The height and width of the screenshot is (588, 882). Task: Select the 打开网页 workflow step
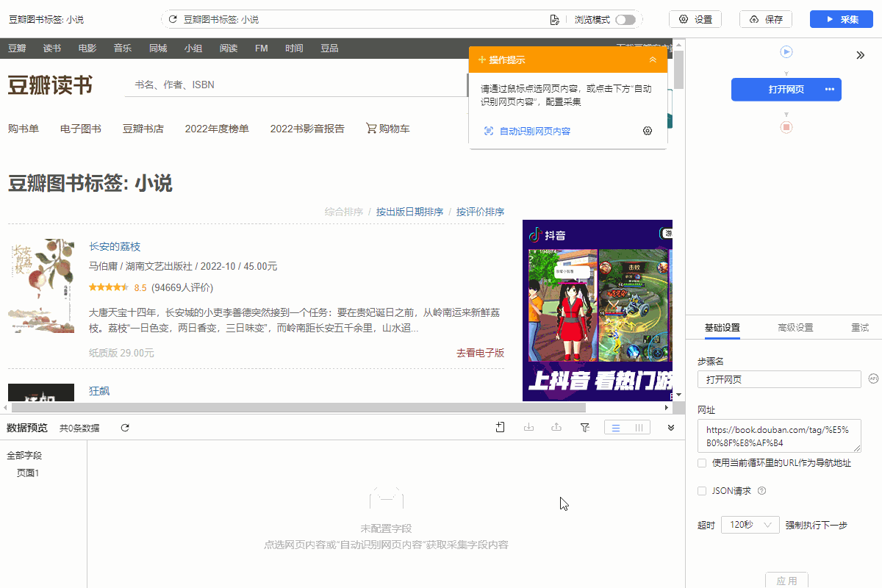pos(786,90)
